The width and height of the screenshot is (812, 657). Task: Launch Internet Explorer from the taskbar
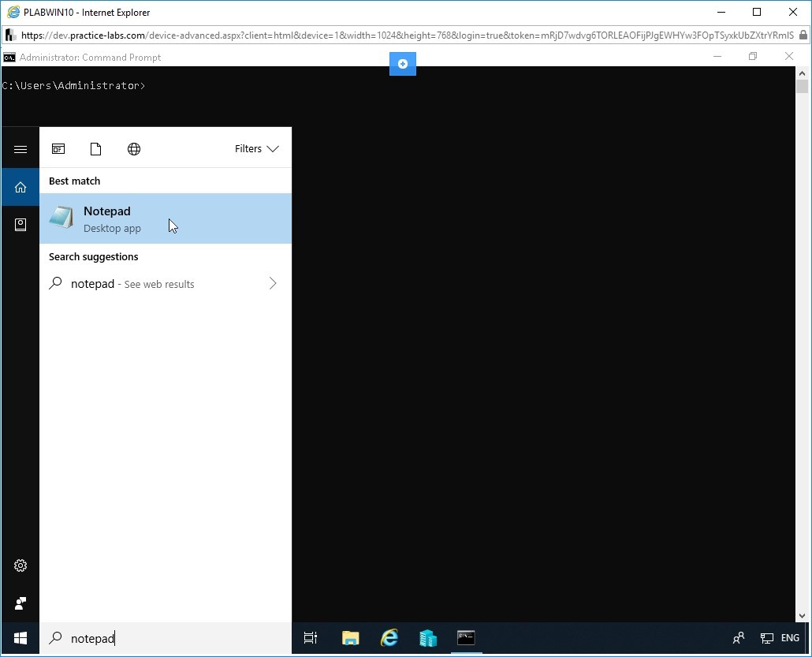[389, 638]
